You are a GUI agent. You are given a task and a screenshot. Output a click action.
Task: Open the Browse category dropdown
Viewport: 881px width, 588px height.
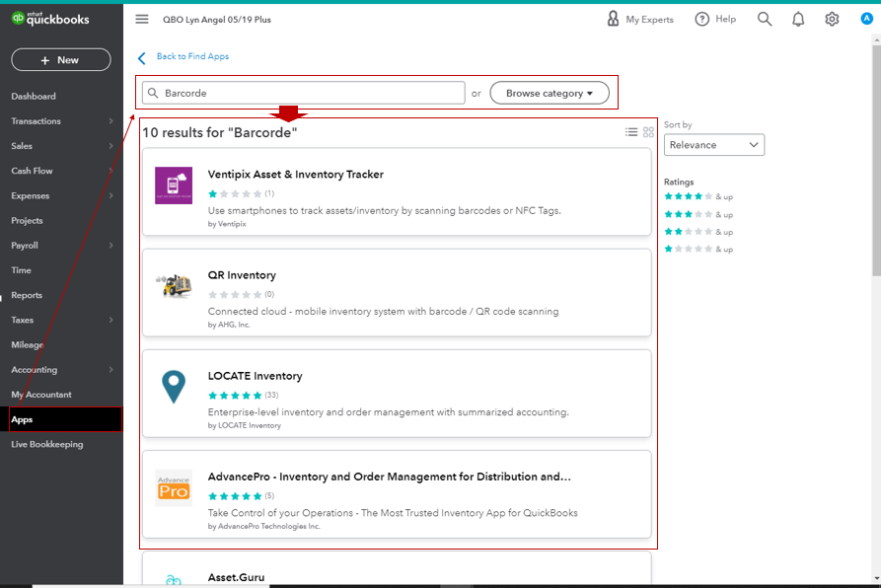549,93
